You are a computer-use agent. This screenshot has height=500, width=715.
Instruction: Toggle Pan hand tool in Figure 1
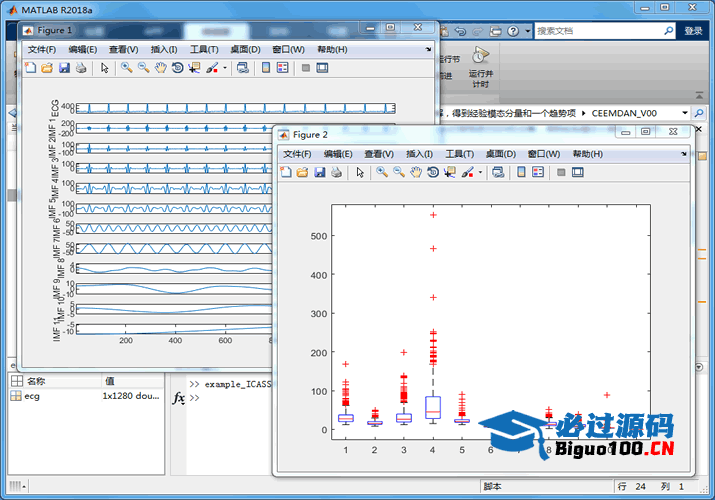160,68
